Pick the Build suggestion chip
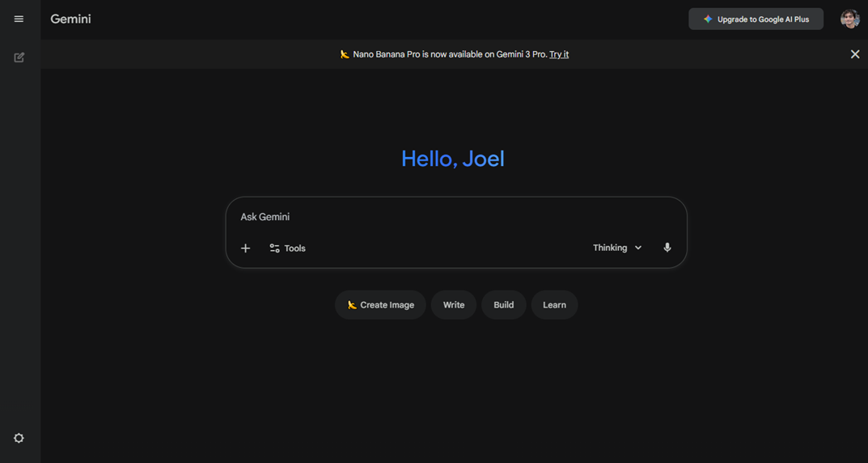868x463 pixels. coord(503,305)
